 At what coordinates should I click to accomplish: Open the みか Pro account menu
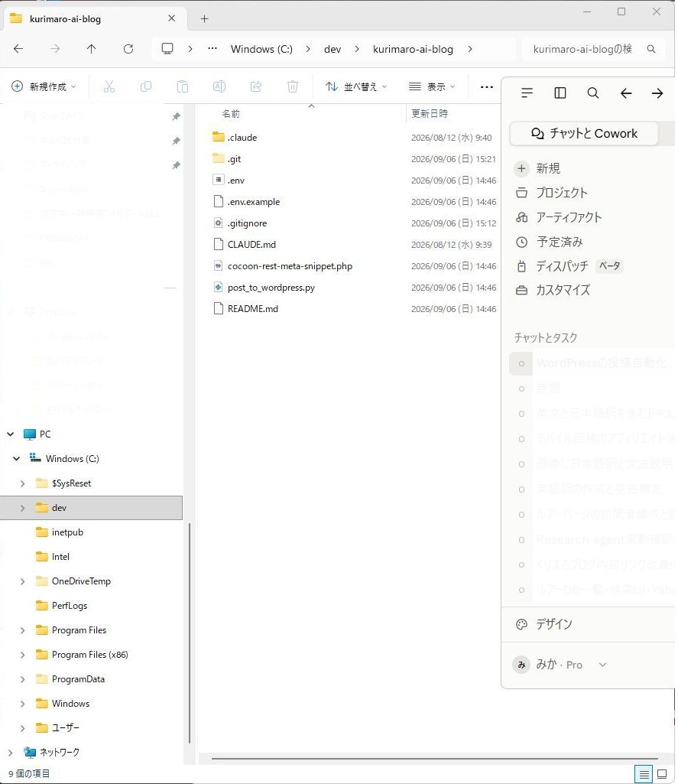560,665
